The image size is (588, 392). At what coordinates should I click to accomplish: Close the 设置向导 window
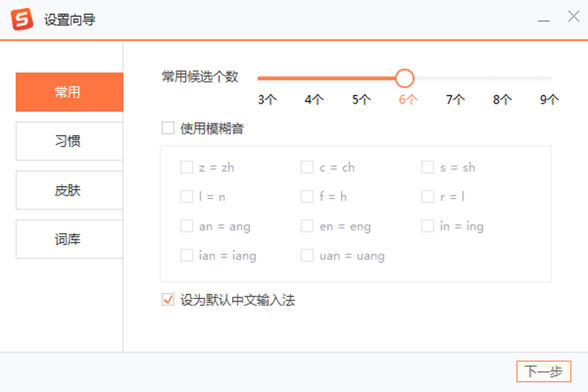pos(573,16)
